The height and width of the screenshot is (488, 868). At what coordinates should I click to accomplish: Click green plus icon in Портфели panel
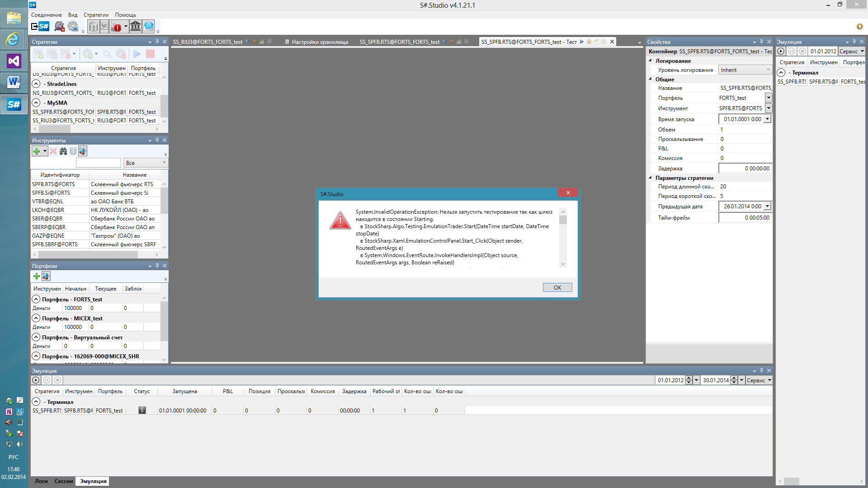point(37,276)
